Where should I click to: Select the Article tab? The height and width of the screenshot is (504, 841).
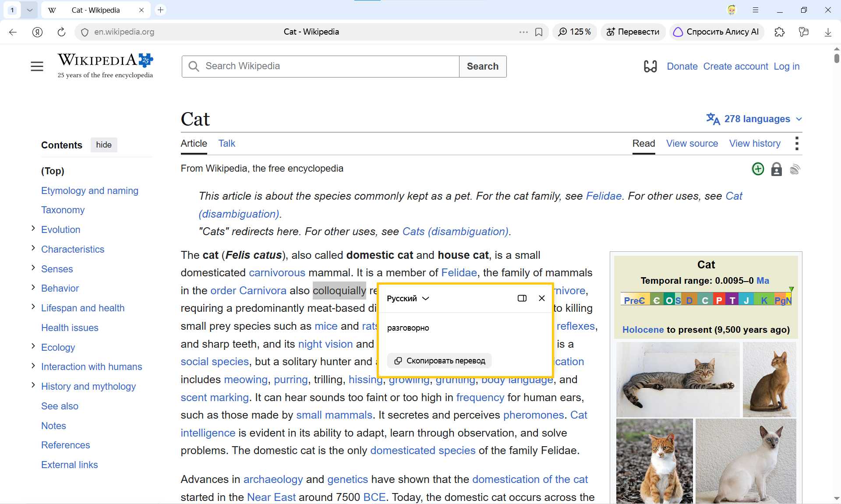tap(194, 144)
